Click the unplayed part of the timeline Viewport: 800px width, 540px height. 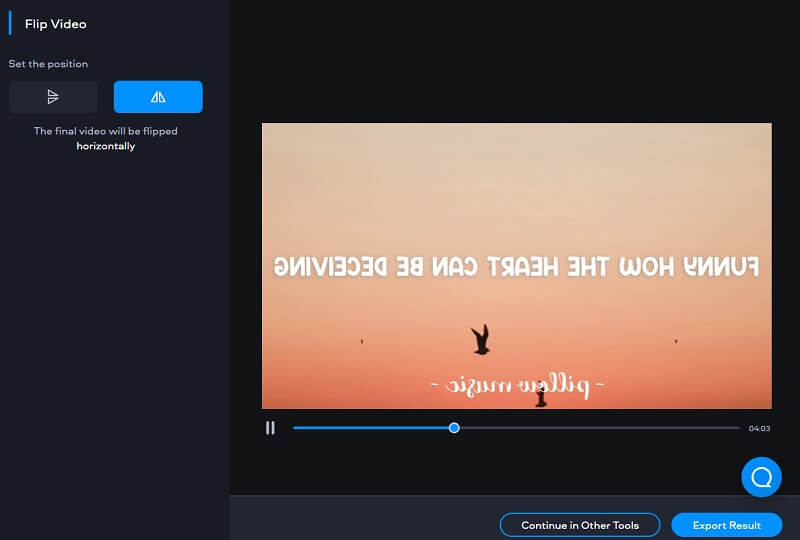pyautogui.click(x=600, y=428)
